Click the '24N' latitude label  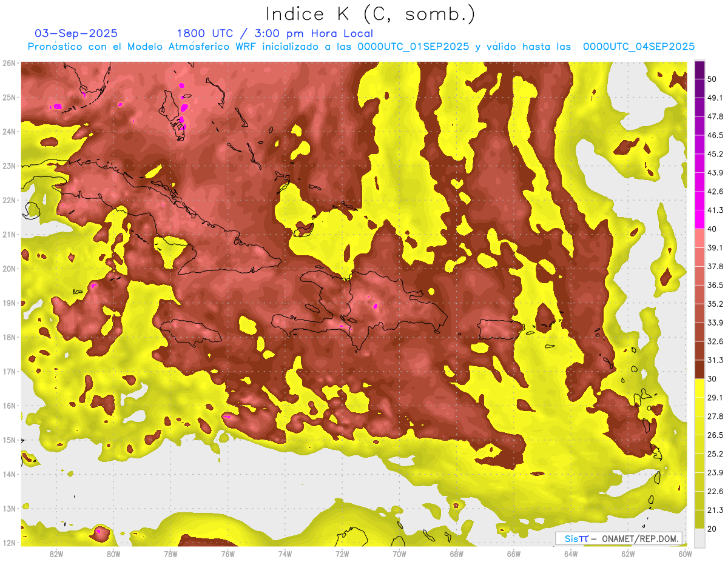pyautogui.click(x=8, y=132)
